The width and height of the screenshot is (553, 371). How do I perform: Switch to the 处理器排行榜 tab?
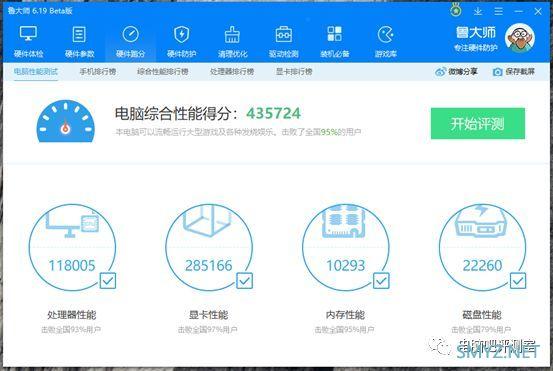pos(232,72)
